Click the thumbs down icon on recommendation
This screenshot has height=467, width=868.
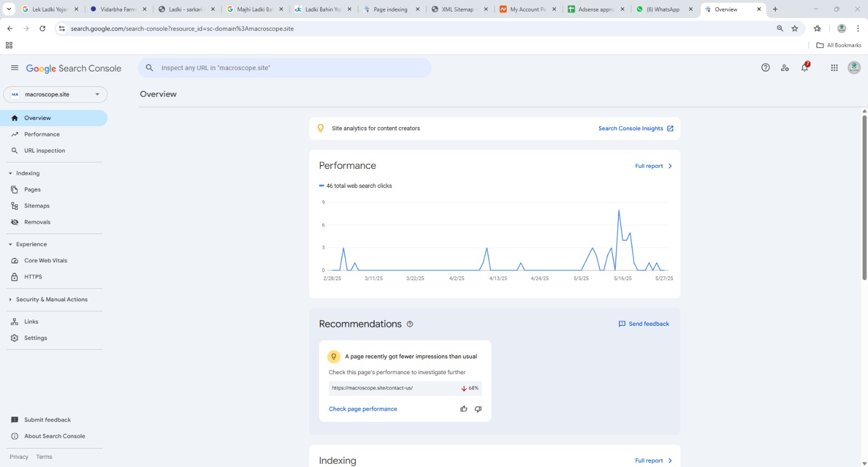[478, 409]
